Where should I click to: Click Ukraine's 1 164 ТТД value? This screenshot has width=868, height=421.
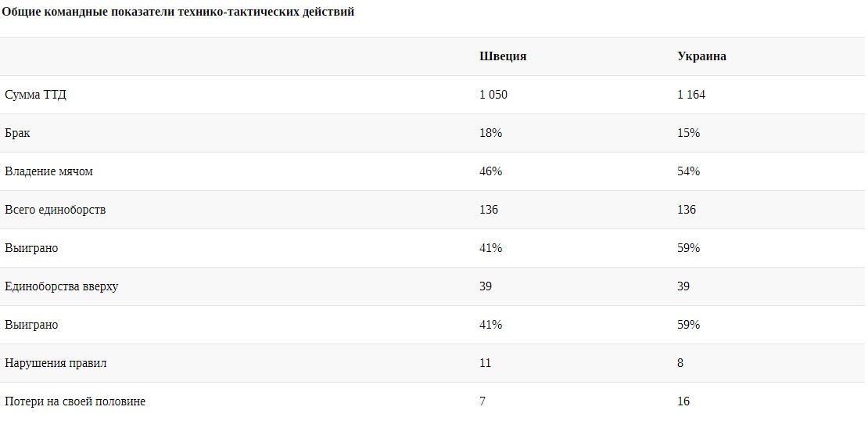pos(691,95)
